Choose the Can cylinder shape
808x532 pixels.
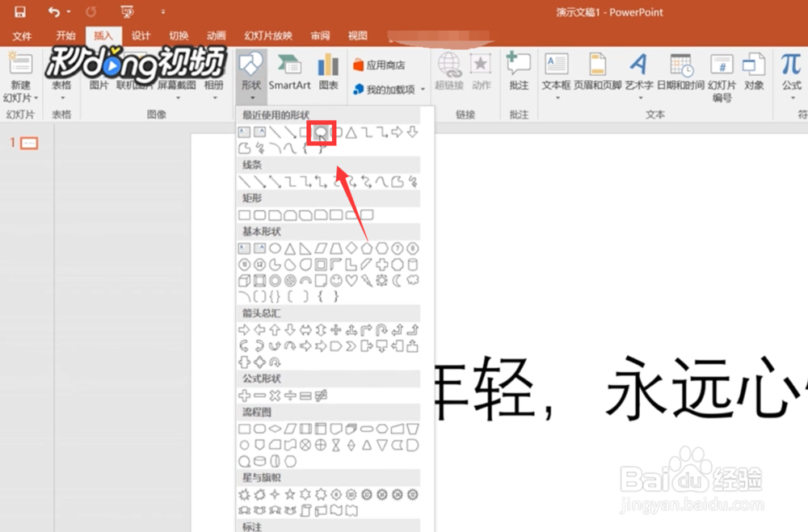tap(413, 265)
